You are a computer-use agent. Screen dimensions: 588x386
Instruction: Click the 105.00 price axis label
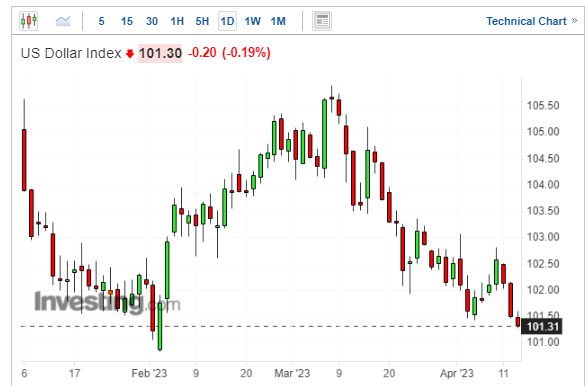tap(543, 132)
